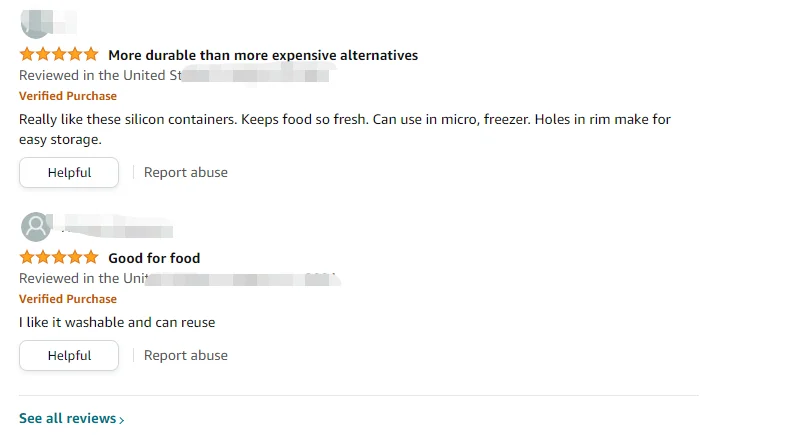Report abuse on the silicon containers review
This screenshot has height=435, width=793.
tap(186, 172)
